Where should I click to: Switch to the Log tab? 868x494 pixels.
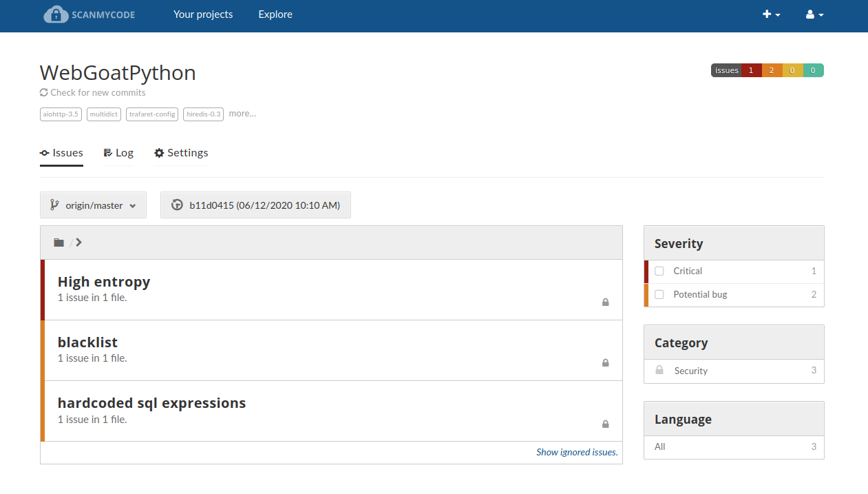[x=118, y=153]
